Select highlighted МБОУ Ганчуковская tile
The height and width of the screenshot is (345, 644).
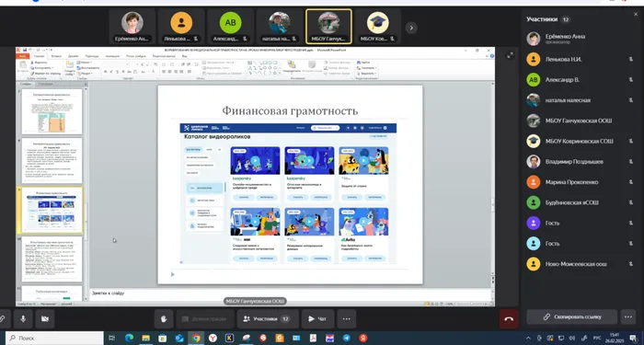tap(328, 27)
